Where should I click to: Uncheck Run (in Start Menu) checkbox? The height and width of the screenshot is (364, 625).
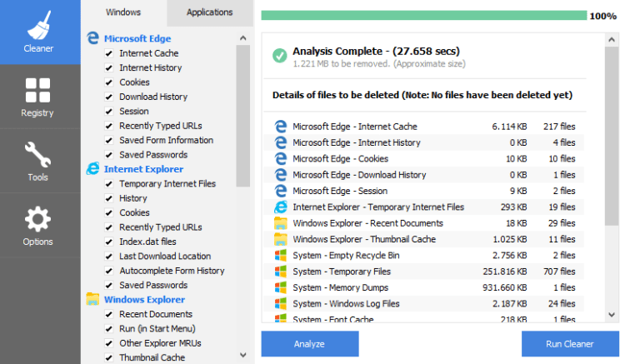tap(109, 328)
